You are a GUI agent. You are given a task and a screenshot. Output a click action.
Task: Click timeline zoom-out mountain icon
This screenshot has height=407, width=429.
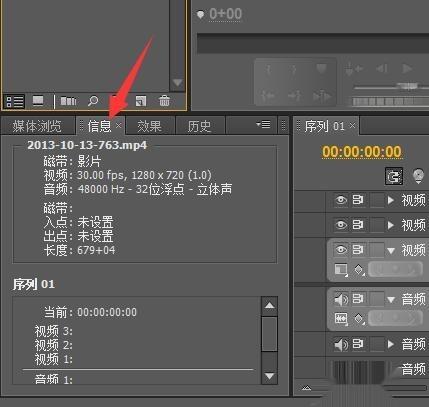306,388
